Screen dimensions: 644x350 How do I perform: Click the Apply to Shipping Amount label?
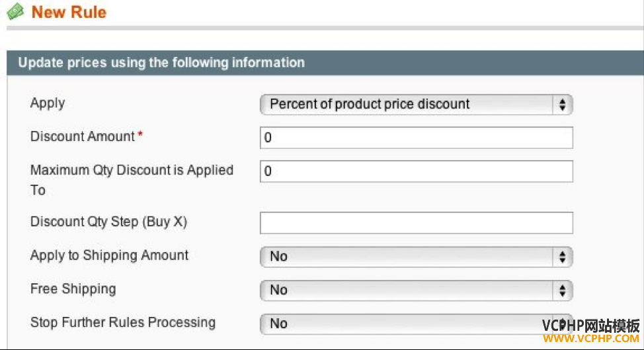(109, 255)
